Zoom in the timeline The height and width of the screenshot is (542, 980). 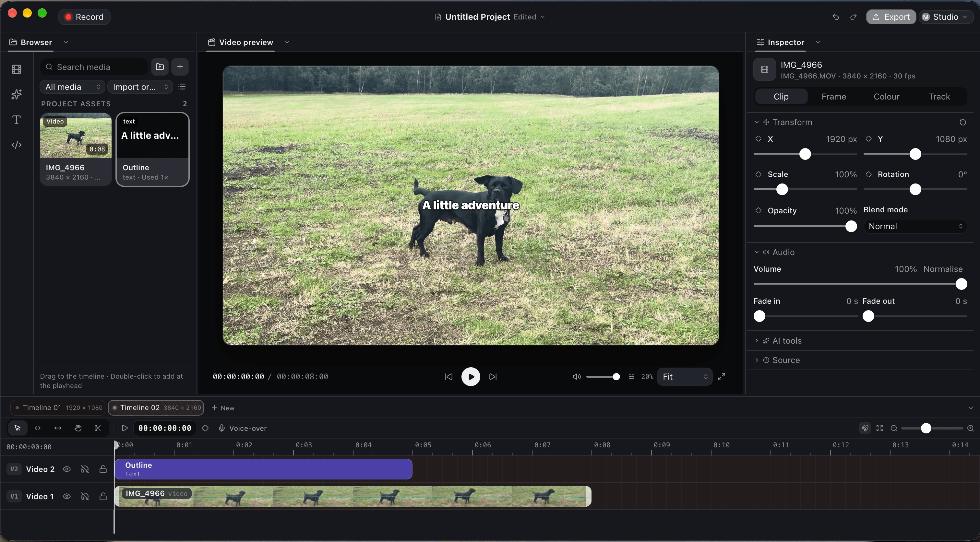[971, 428]
